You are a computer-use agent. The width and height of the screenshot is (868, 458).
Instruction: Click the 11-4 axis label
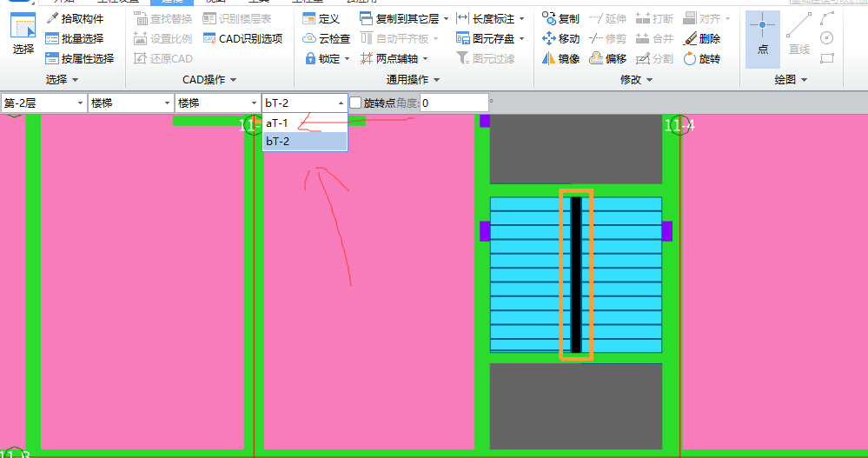tap(679, 126)
